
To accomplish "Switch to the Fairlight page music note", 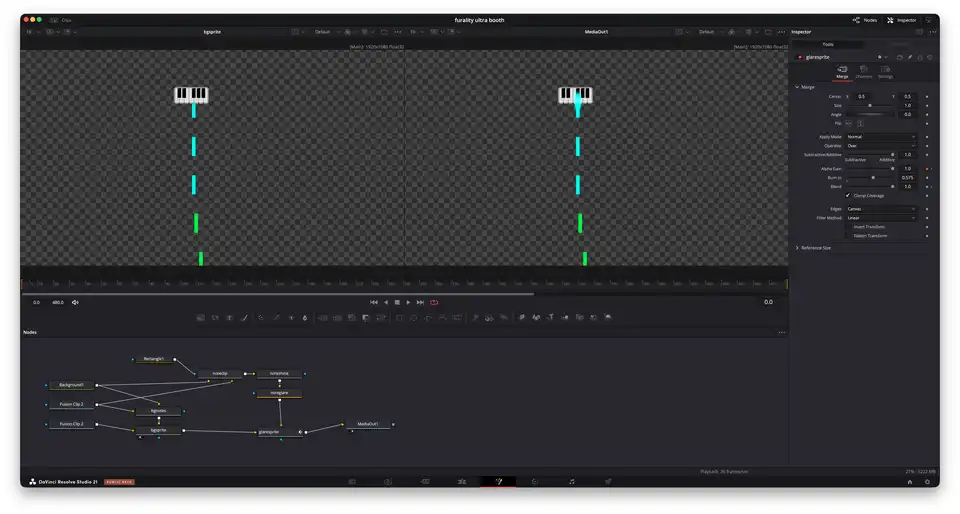I will [571, 482].
